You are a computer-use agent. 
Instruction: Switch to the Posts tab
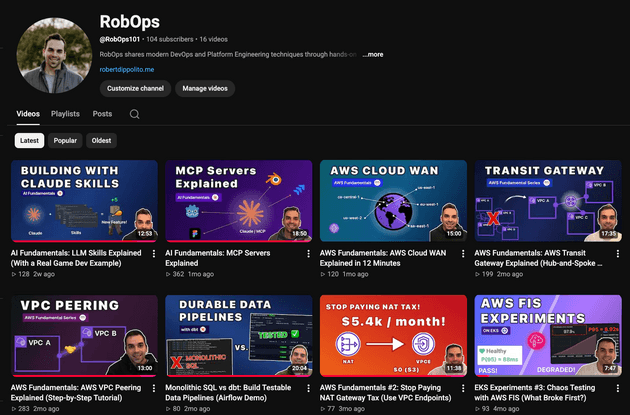tap(102, 114)
